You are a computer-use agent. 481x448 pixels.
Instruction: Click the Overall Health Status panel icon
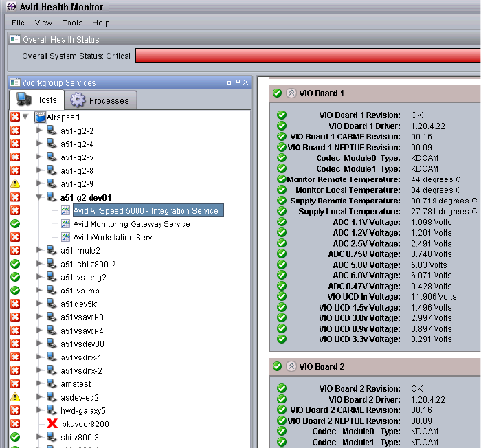15,39
